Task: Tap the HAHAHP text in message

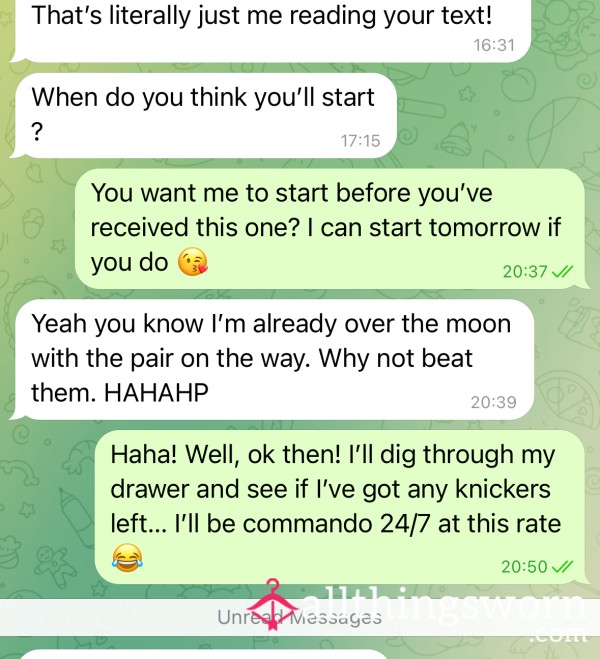Action: [156, 393]
